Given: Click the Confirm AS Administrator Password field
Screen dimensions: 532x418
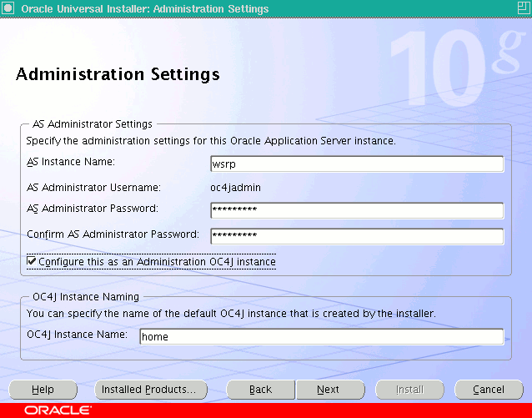Looking at the screenshot, I should [x=357, y=236].
